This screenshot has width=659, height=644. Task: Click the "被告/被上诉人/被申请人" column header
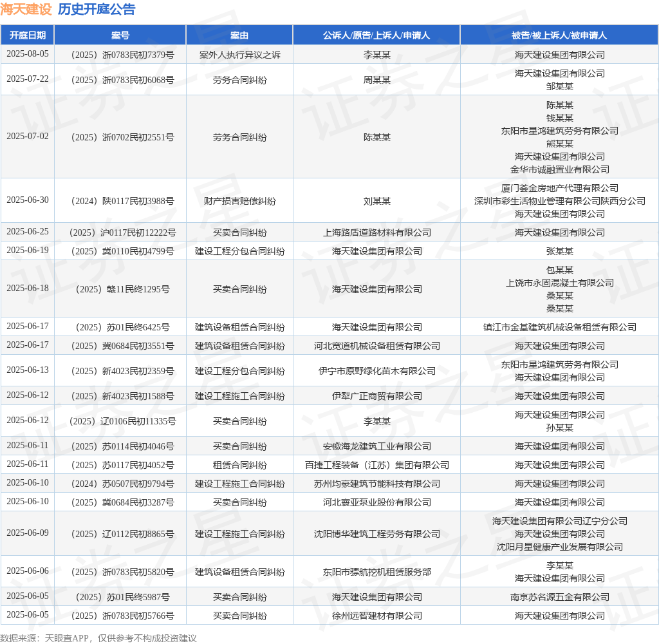[559, 35]
